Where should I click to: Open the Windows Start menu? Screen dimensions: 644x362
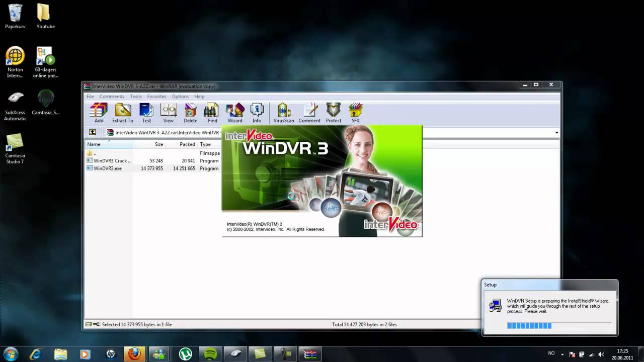11,354
